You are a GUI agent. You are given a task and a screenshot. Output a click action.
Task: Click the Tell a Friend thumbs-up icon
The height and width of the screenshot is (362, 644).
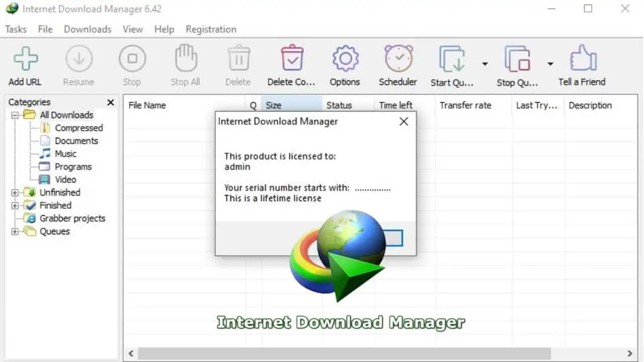click(x=583, y=59)
